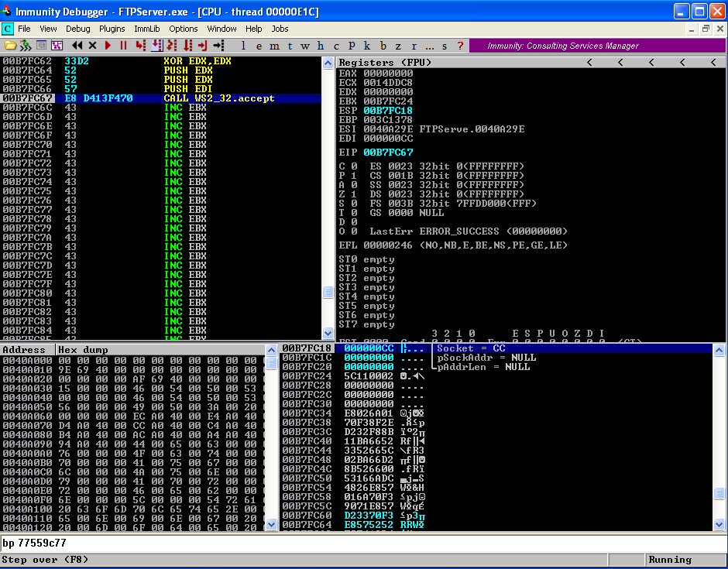Run the program with red play icon
Image resolution: width=728 pixels, height=569 pixels.
[x=108, y=46]
